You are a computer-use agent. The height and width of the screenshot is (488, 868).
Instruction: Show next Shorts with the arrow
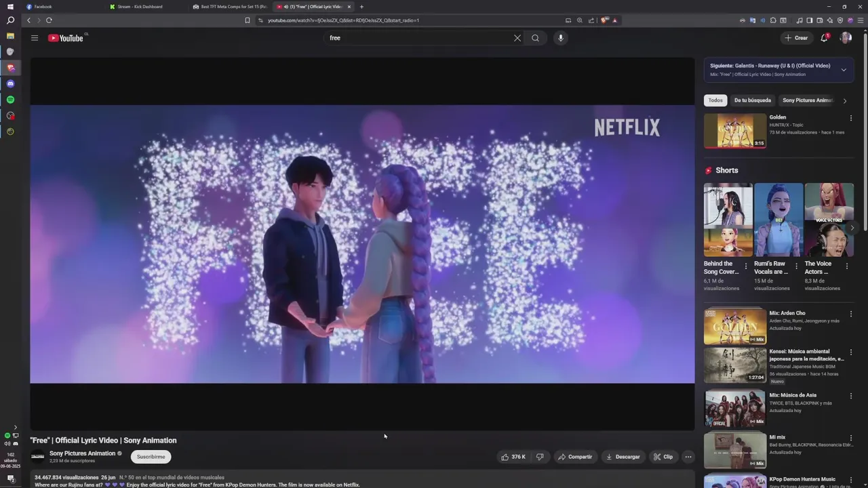(x=852, y=228)
